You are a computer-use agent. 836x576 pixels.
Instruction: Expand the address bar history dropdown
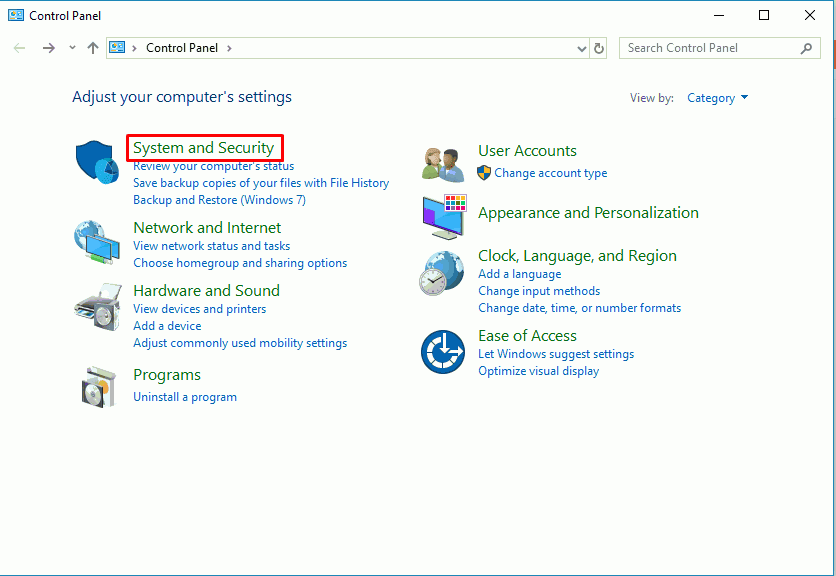click(582, 49)
